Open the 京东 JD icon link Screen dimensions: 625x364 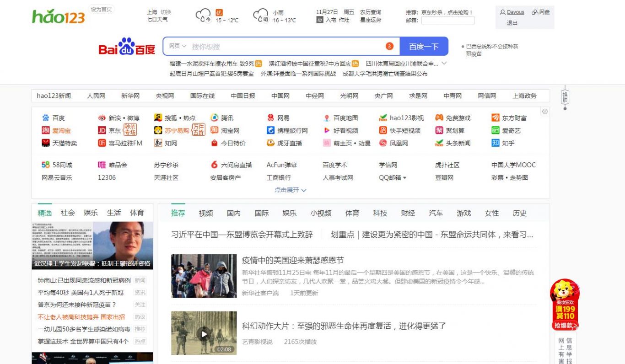coord(102,131)
